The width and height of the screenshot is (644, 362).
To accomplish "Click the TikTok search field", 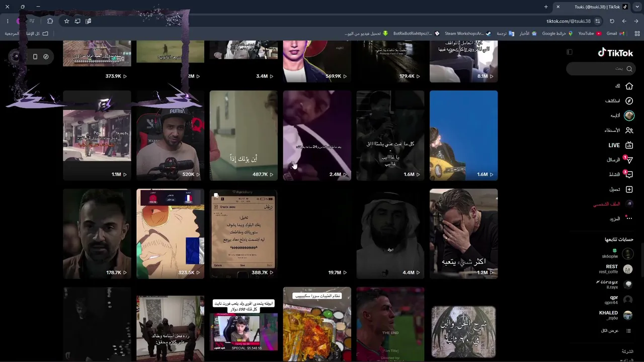I will 600,68.
